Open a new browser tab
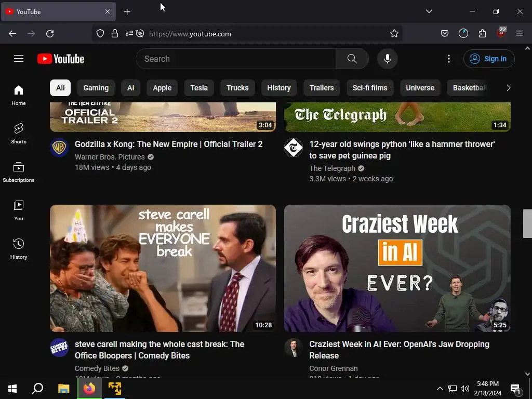Image resolution: width=532 pixels, height=399 pixels. tap(127, 12)
